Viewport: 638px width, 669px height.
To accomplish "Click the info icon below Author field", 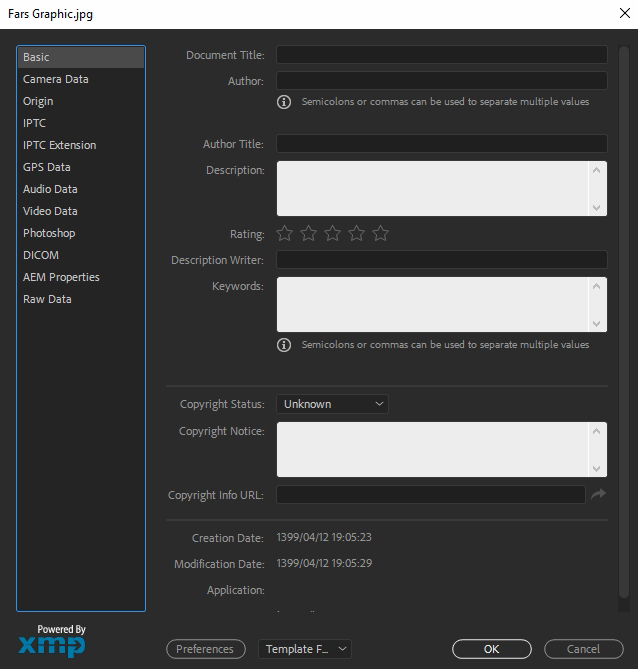I will pos(284,102).
